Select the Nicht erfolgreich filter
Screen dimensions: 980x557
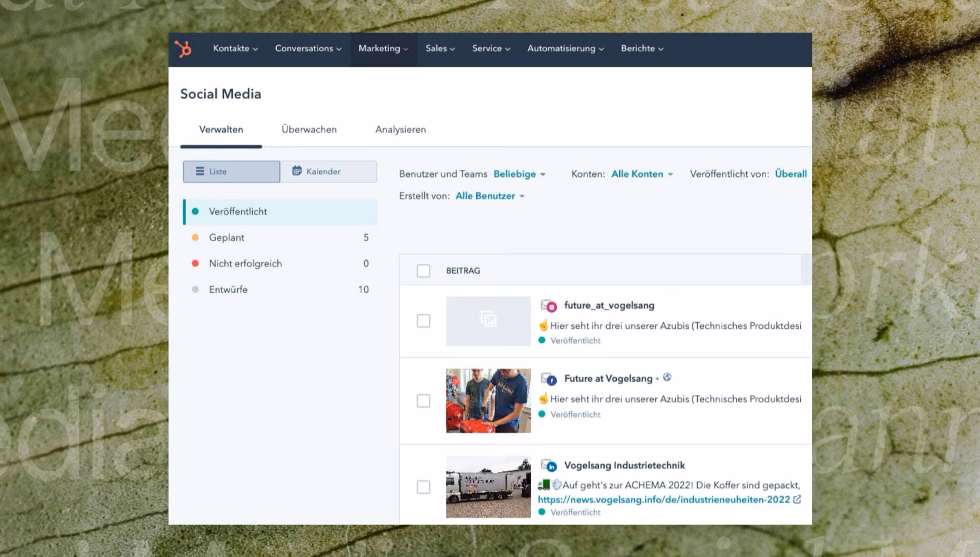point(280,263)
